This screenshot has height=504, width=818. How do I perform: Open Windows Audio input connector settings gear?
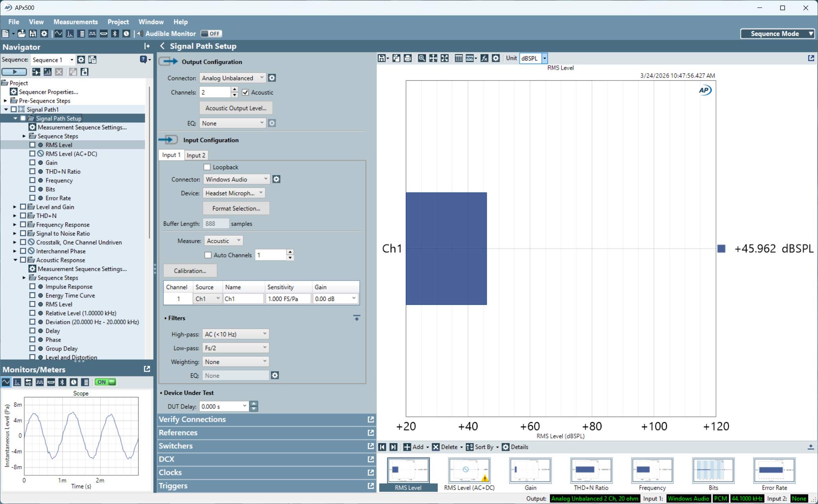pos(276,179)
